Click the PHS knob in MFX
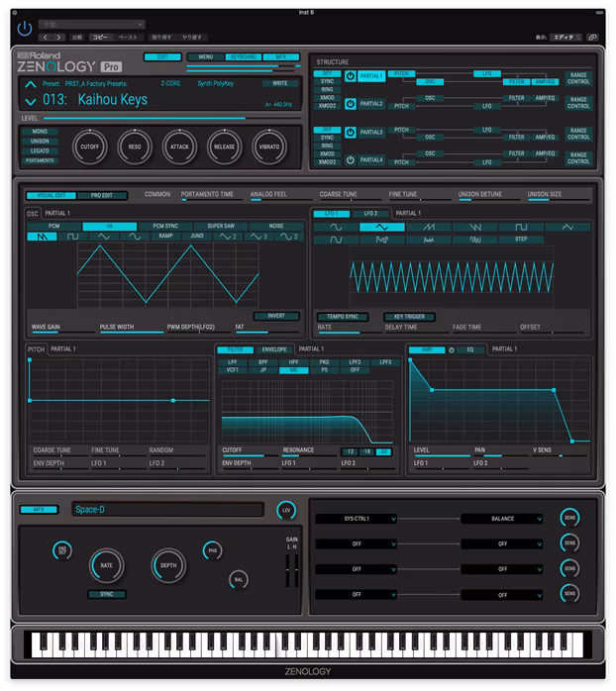Screen dimensions: 616x691 coord(213,550)
